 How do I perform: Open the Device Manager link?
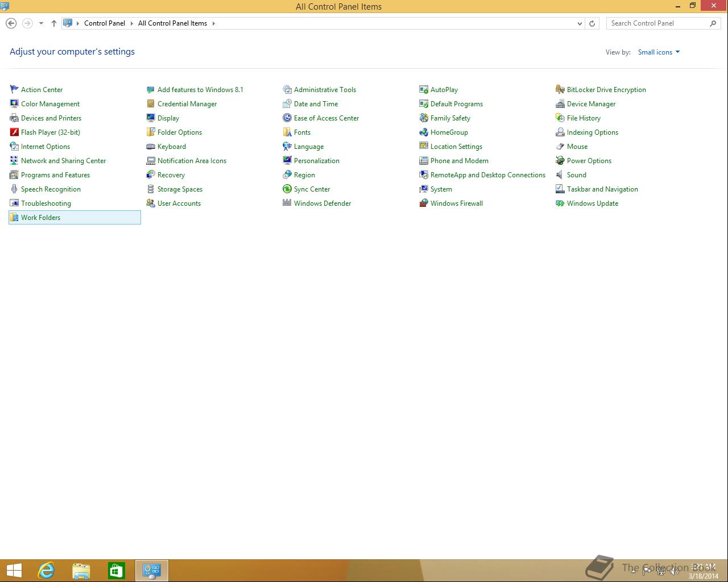(x=591, y=104)
